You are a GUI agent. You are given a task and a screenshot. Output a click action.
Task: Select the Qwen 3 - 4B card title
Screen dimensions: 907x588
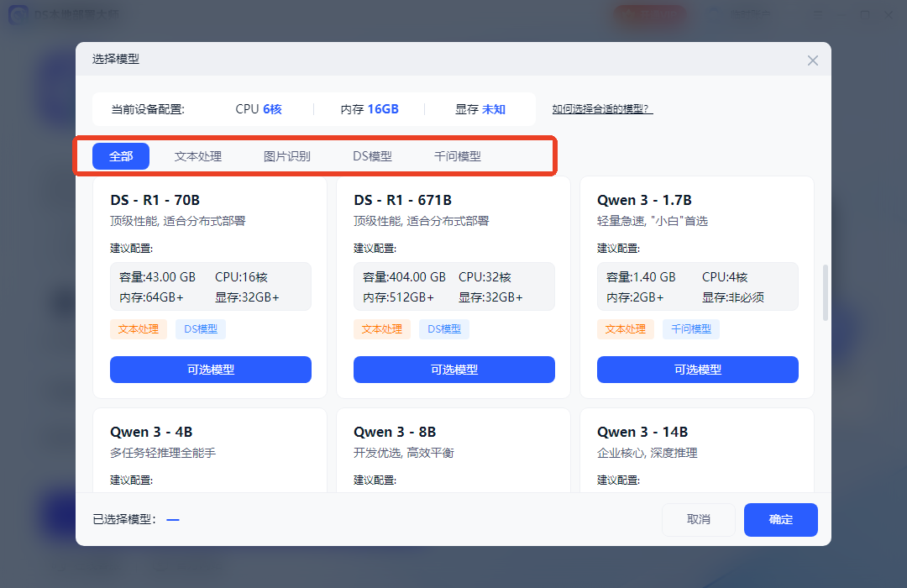[151, 433]
